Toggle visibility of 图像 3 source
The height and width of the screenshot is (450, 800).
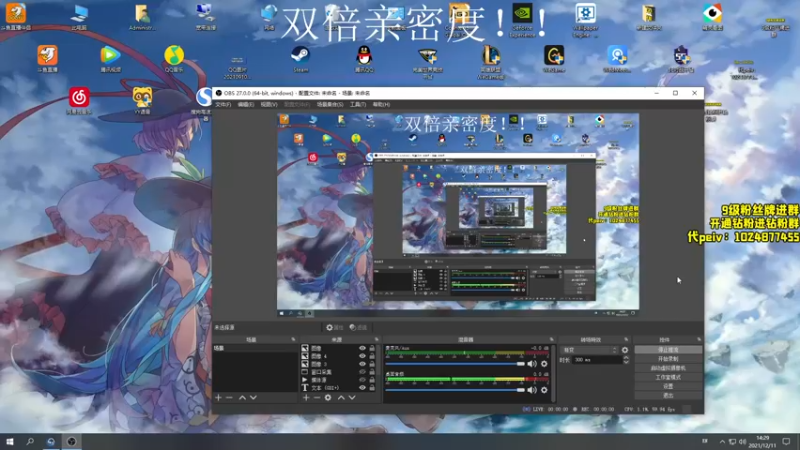point(362,364)
